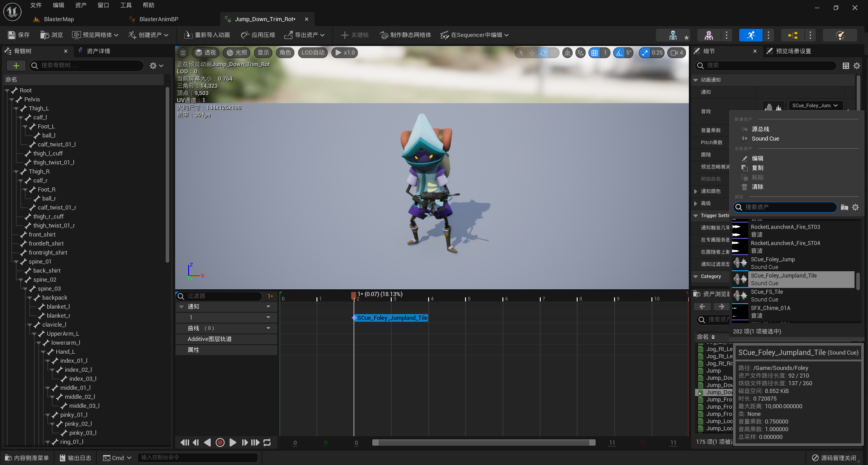Open surface snapping options icon
Viewport: 868px width, 465px height.
pyautogui.click(x=580, y=53)
